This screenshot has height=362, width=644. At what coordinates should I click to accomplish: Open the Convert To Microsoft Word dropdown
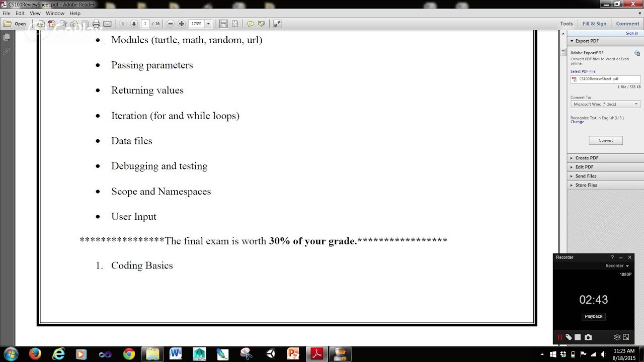606,104
